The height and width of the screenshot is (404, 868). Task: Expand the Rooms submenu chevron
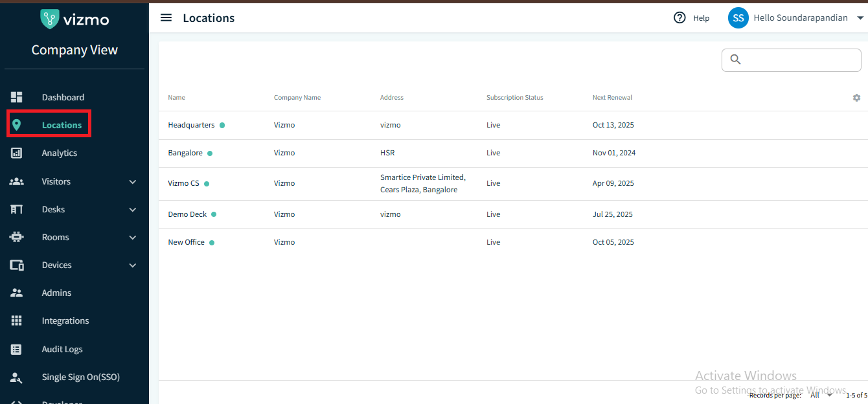click(133, 238)
